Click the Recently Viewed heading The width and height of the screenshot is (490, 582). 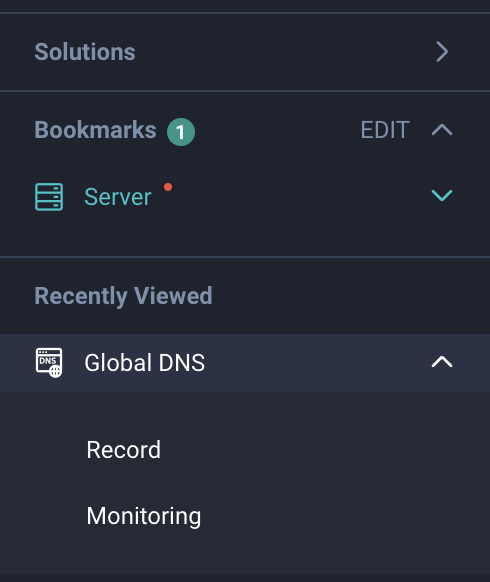click(x=123, y=296)
